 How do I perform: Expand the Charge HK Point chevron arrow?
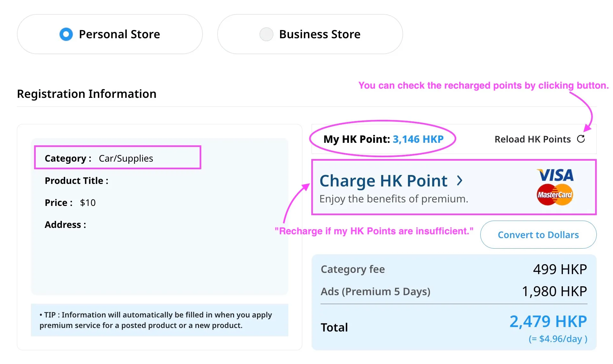(459, 181)
